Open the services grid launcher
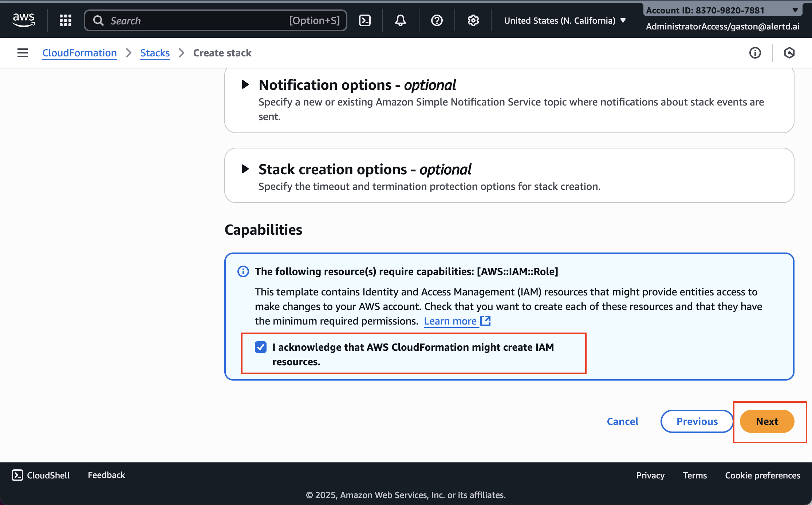This screenshot has width=812, height=505. tap(65, 20)
